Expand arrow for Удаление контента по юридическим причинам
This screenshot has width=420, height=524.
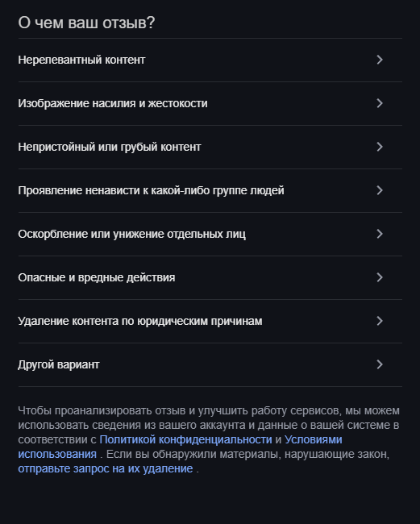[380, 321]
